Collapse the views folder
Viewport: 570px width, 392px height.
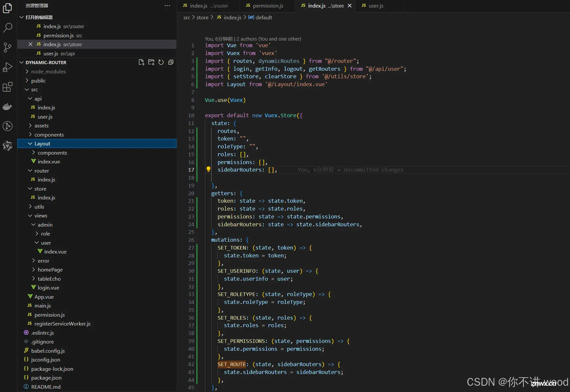pyautogui.click(x=97, y=215)
